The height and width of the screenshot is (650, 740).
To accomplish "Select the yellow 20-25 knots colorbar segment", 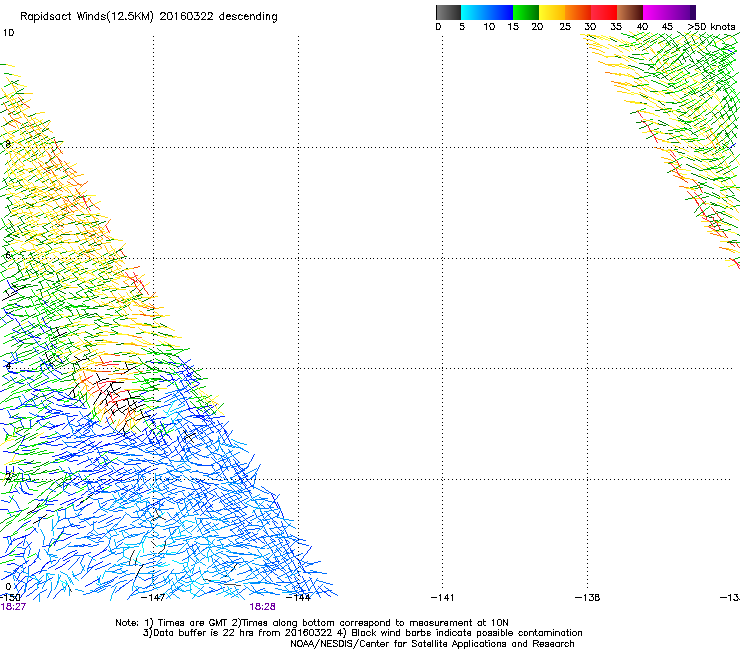I will coord(552,12).
